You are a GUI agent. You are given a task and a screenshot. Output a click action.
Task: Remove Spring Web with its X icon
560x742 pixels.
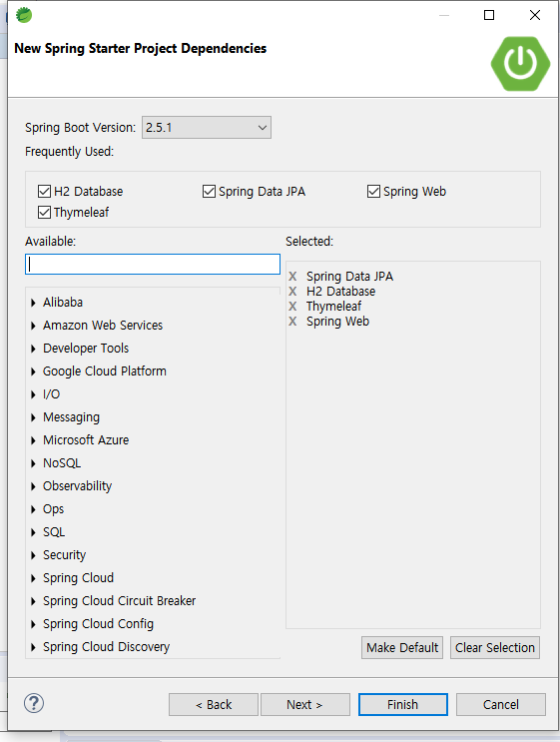click(292, 322)
